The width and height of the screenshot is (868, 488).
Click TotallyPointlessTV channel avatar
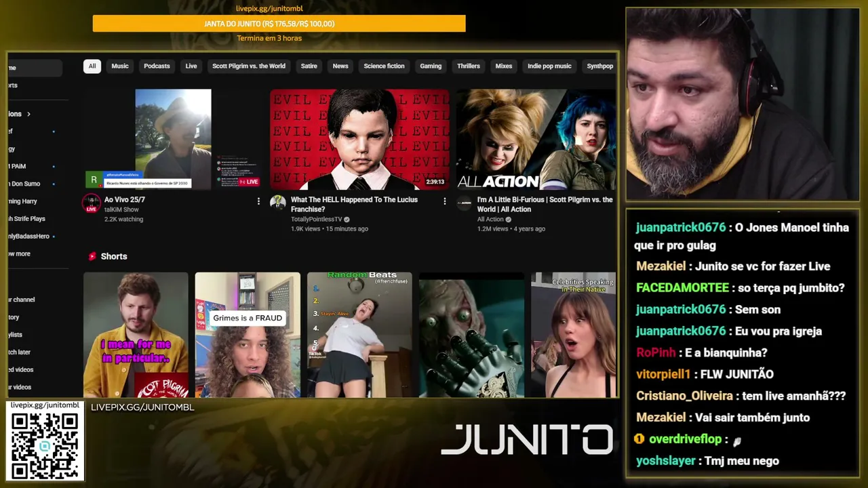(278, 203)
